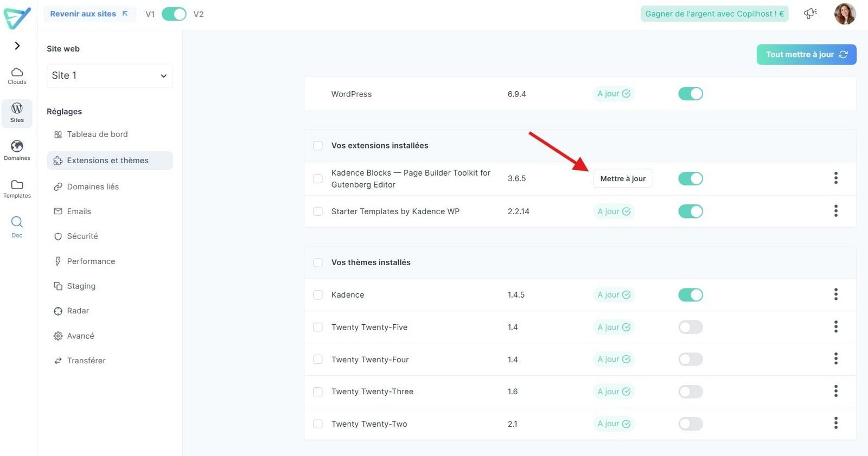Open Twenty Twenty-Three three-dot menu
The image size is (868, 456).
[x=836, y=391]
